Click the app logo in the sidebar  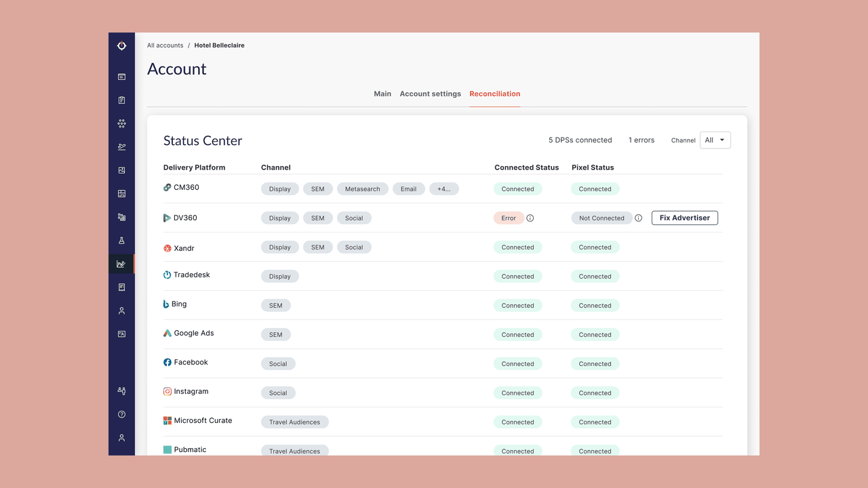[121, 45]
